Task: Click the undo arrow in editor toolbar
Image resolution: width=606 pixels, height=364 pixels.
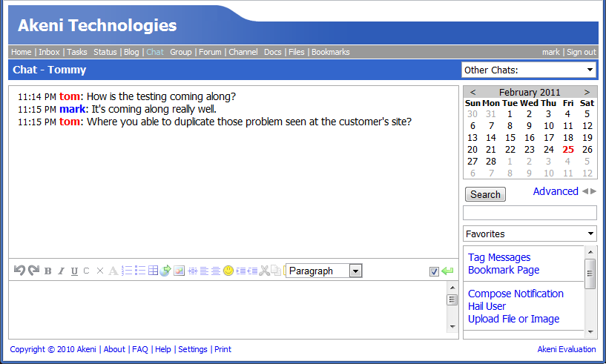Action: tap(20, 271)
